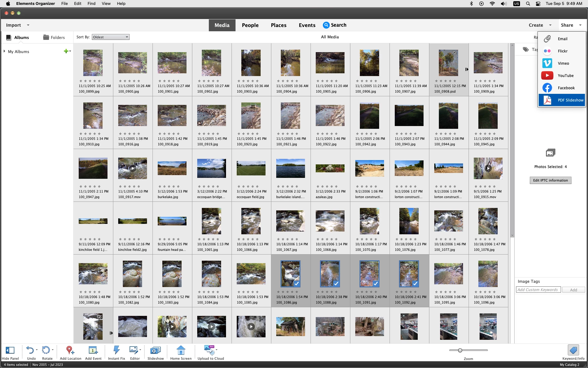Click the Add Event calendar icon
Screen dimensions: 588x368
pos(93,350)
